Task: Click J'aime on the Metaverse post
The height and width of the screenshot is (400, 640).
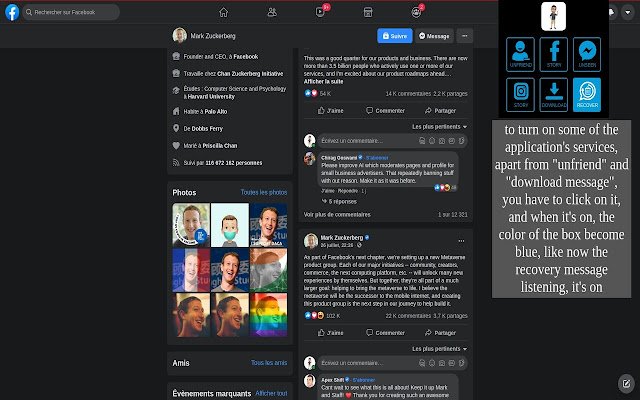Action: (x=331, y=333)
